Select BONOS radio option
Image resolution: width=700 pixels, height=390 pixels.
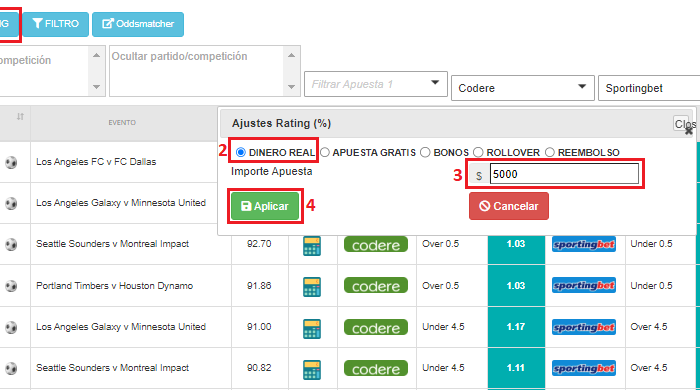click(x=425, y=153)
